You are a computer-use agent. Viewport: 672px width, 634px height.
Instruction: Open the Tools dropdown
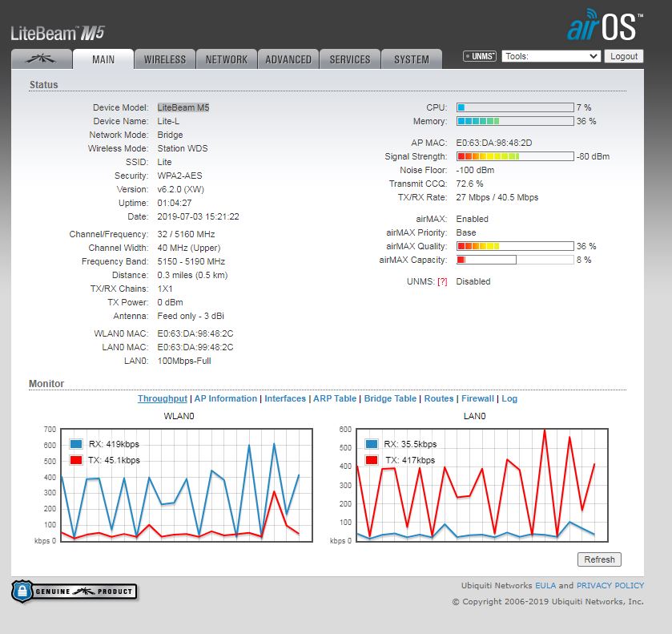pyautogui.click(x=551, y=56)
